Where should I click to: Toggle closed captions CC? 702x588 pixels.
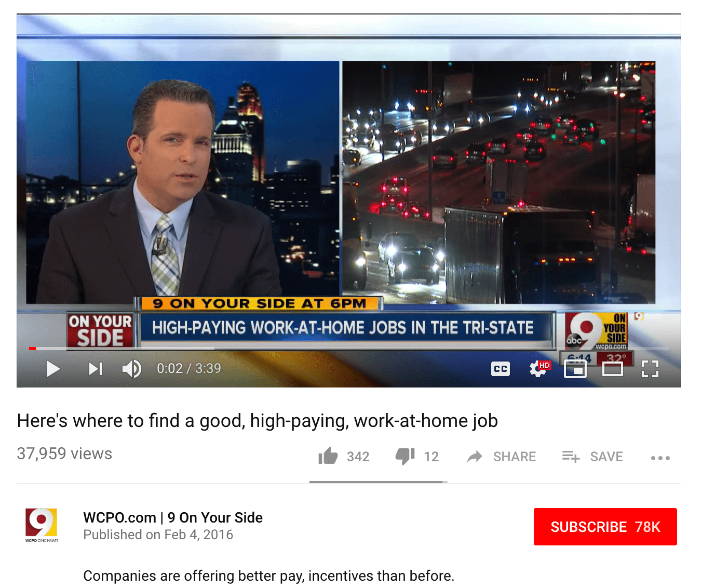click(x=501, y=369)
